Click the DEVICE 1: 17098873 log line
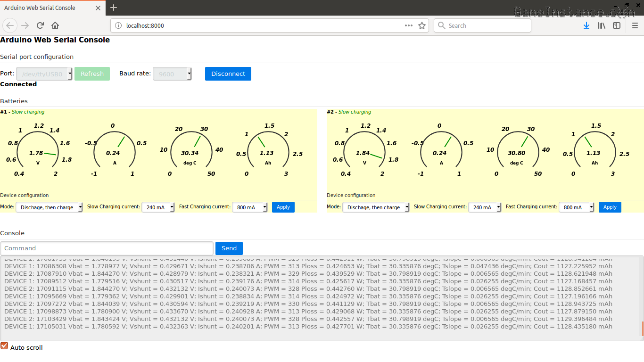 pos(308,312)
